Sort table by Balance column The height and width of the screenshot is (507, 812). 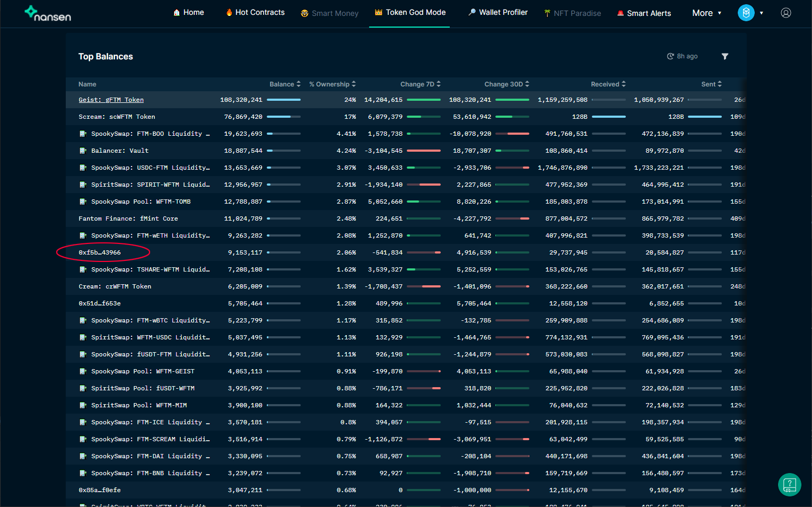[x=285, y=84]
